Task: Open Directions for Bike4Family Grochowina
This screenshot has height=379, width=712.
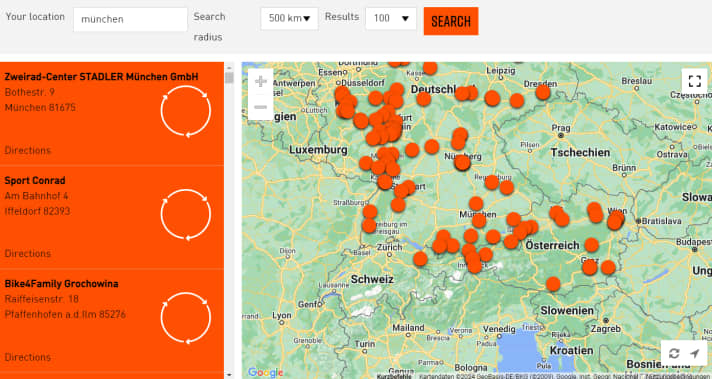Action: [28, 357]
